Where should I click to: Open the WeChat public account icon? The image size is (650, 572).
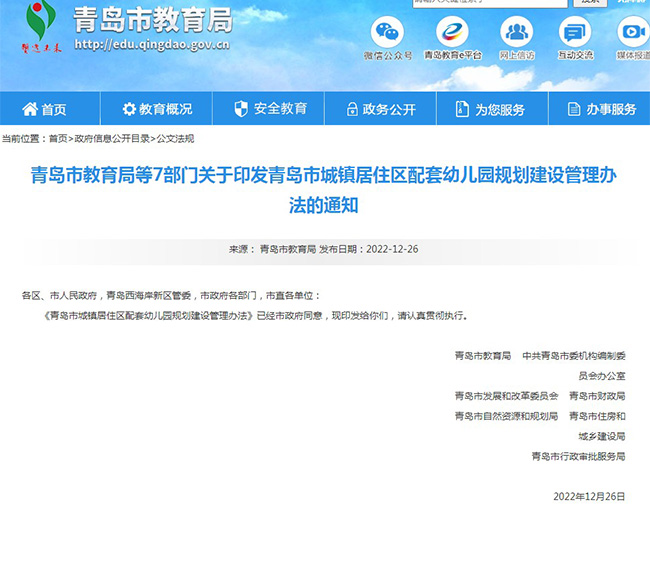point(387,32)
